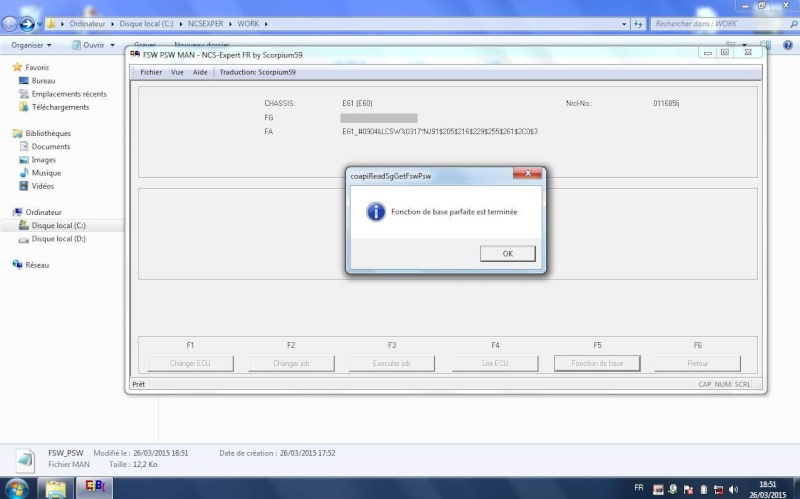The height and width of the screenshot is (499, 800).
Task: Click the NCS-Expert title bar app icon
Action: (135, 54)
